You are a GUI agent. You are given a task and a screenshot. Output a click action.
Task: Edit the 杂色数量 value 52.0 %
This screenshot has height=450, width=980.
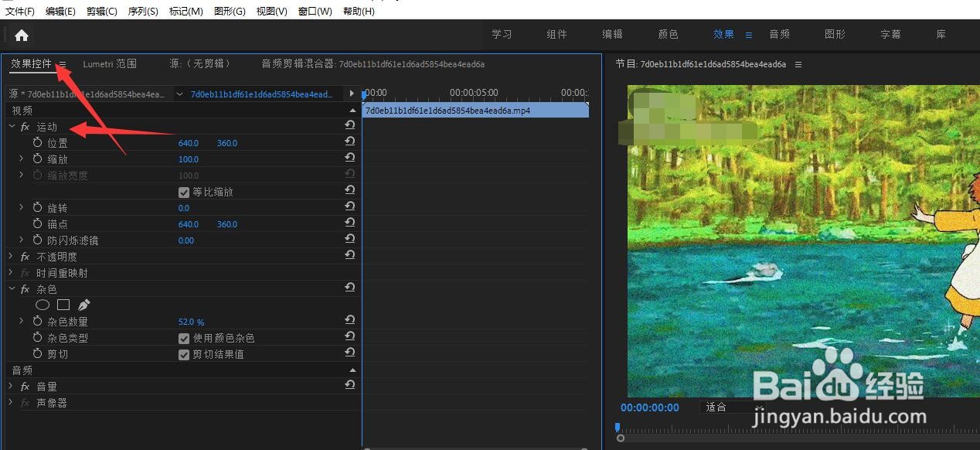pyautogui.click(x=191, y=322)
